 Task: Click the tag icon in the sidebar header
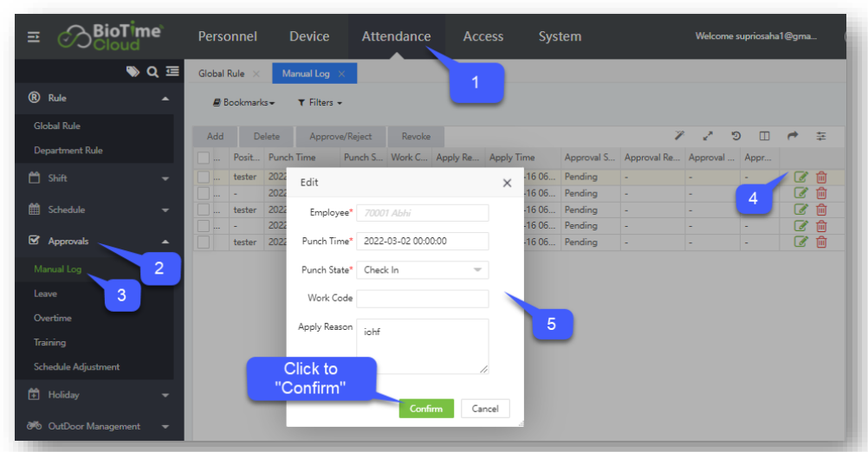point(133,73)
